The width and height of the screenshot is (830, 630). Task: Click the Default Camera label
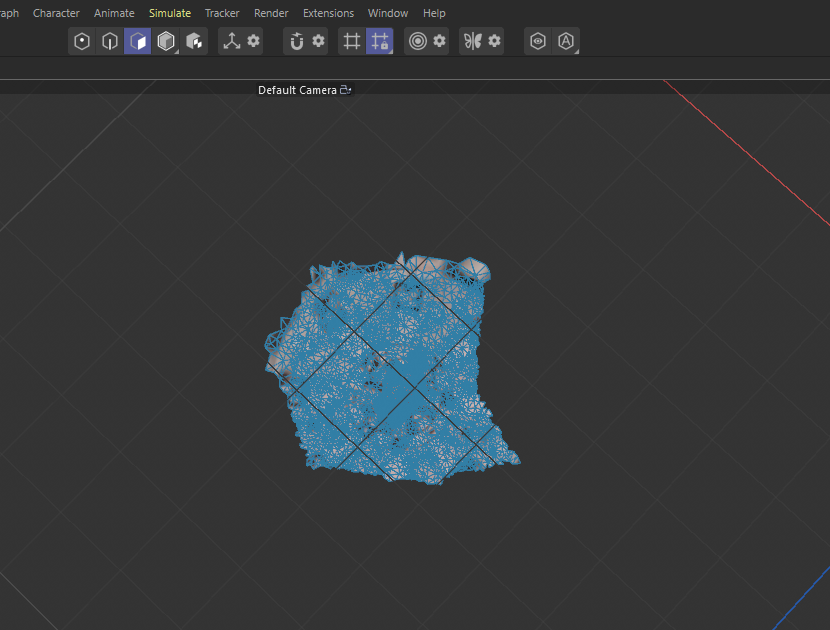(x=298, y=89)
